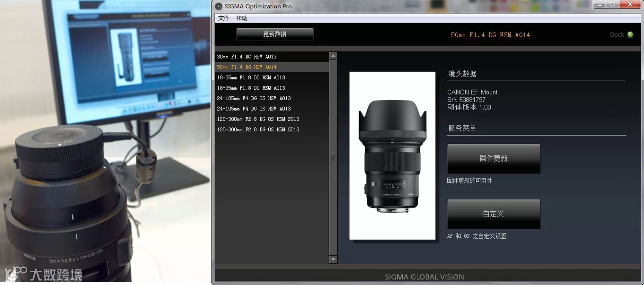644x285 pixels.
Task: Click the Dock status label
Action: pyautogui.click(x=617, y=34)
